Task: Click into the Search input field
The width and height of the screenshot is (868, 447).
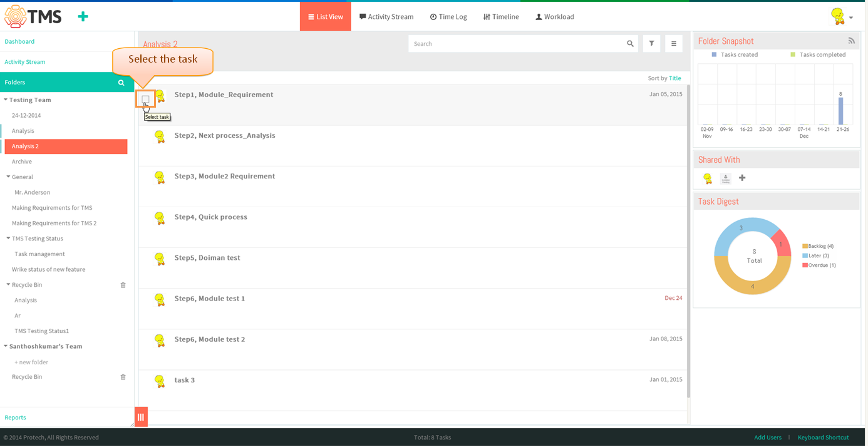Action: [x=516, y=44]
